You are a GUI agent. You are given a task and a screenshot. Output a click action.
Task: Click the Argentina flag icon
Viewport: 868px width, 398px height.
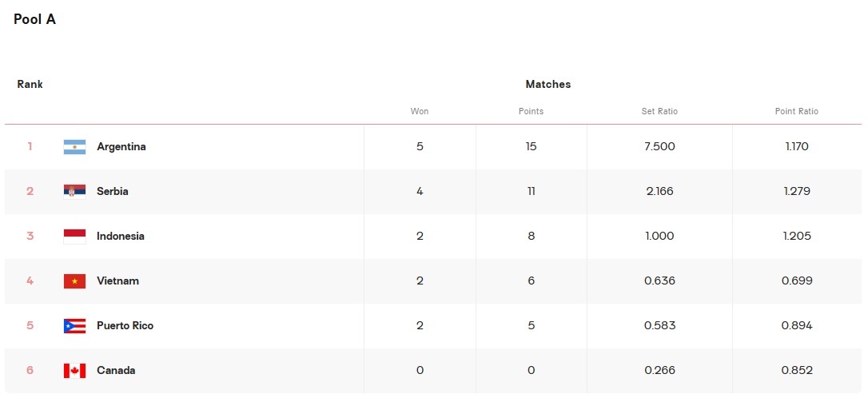click(x=74, y=147)
